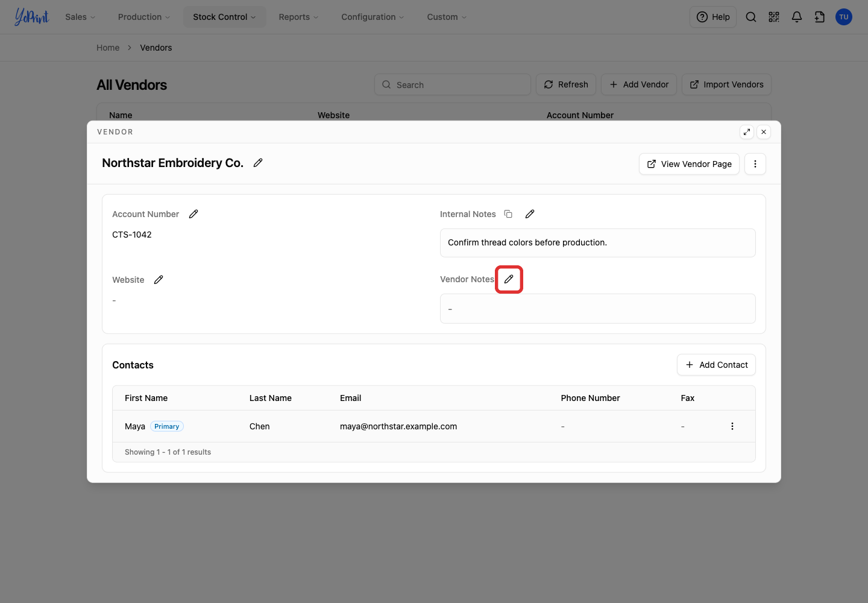Open the Custom menu
This screenshot has width=868, height=603.
(447, 17)
